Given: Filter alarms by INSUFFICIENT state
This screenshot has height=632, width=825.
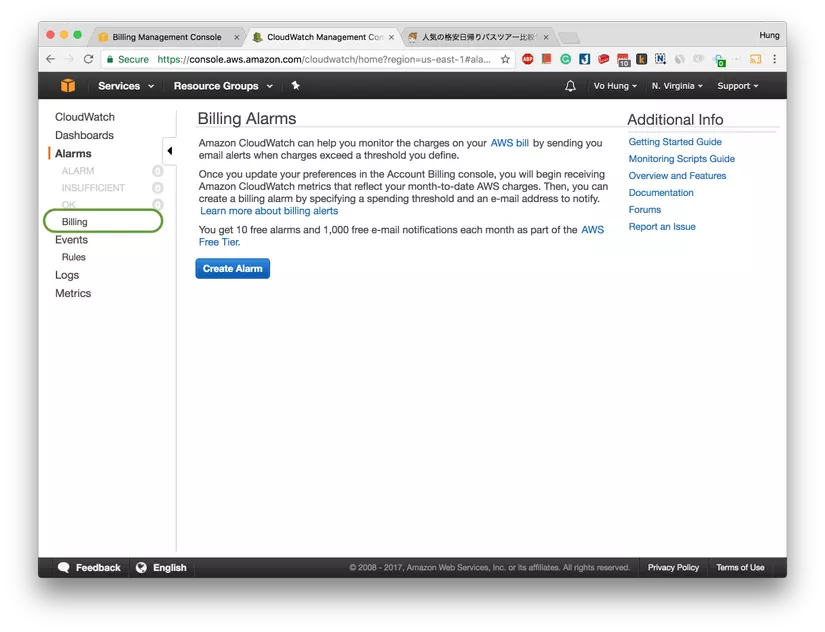Looking at the screenshot, I should 93,188.
